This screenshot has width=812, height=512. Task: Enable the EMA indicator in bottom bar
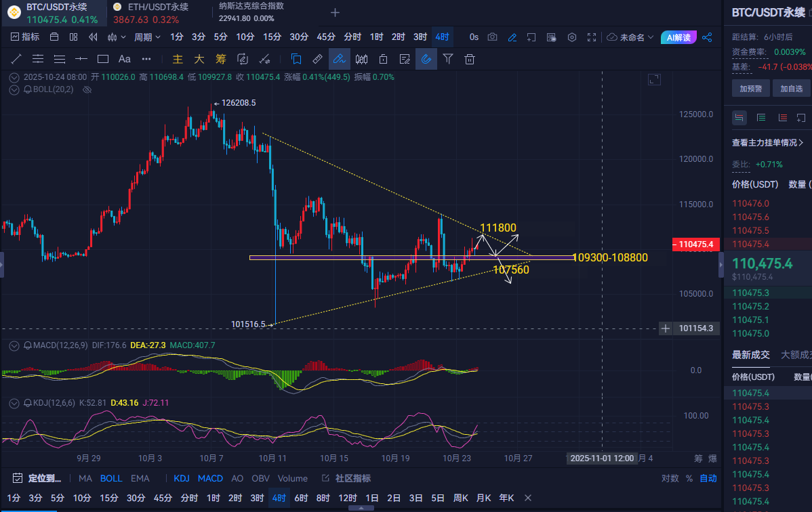tap(140, 478)
